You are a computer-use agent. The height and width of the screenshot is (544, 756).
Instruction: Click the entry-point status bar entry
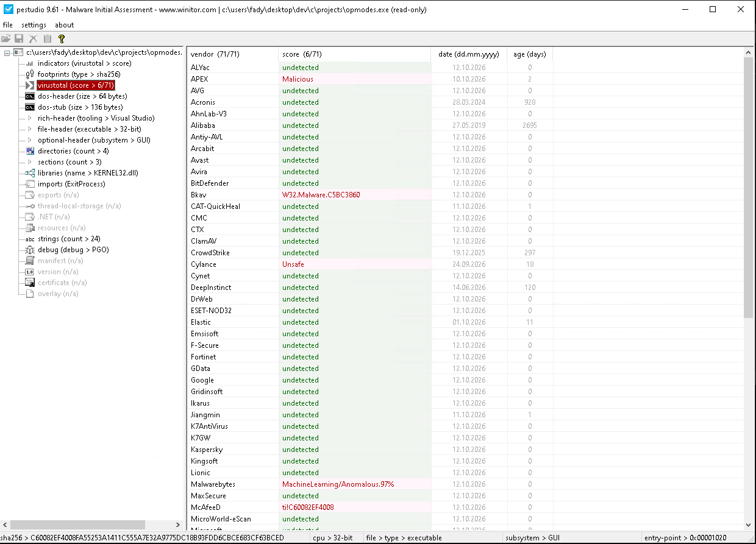[685, 538]
